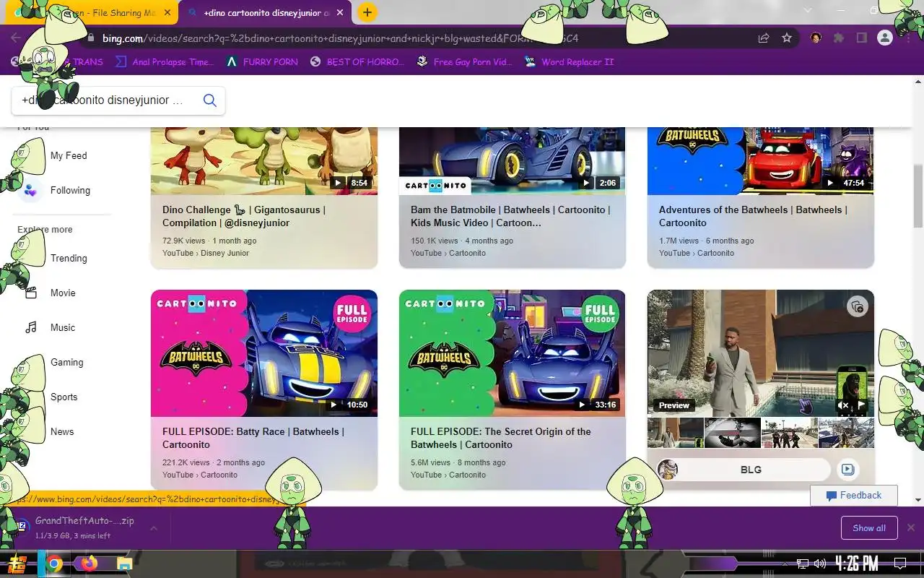Image resolution: width=924 pixels, height=578 pixels.
Task: Select Gaming in sidebar
Action: (x=66, y=362)
